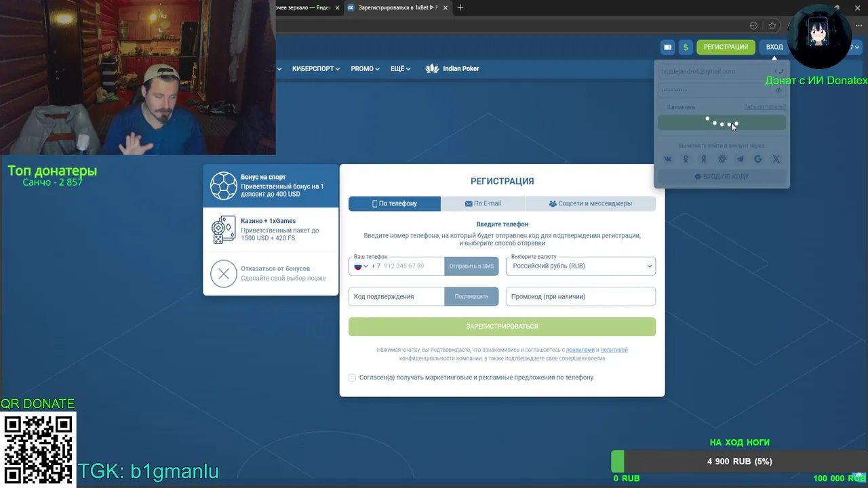Switch to the По E-mail tab

click(483, 203)
